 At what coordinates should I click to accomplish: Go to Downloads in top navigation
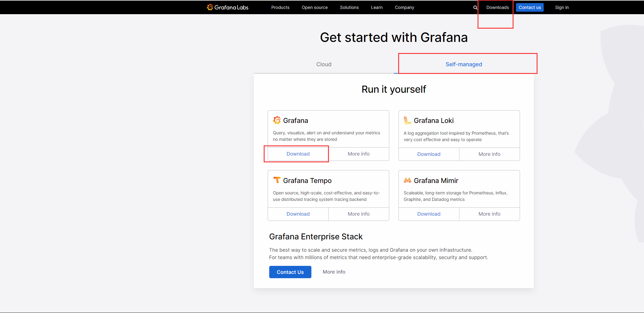(x=498, y=7)
